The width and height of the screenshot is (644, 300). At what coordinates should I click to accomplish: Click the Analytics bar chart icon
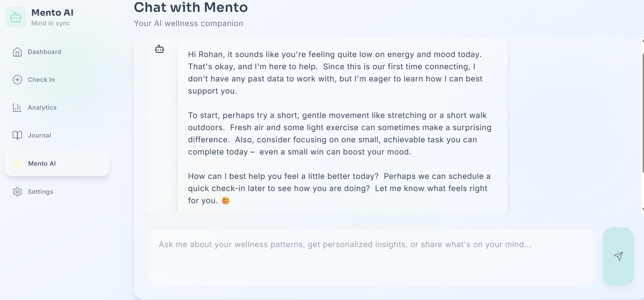17,107
